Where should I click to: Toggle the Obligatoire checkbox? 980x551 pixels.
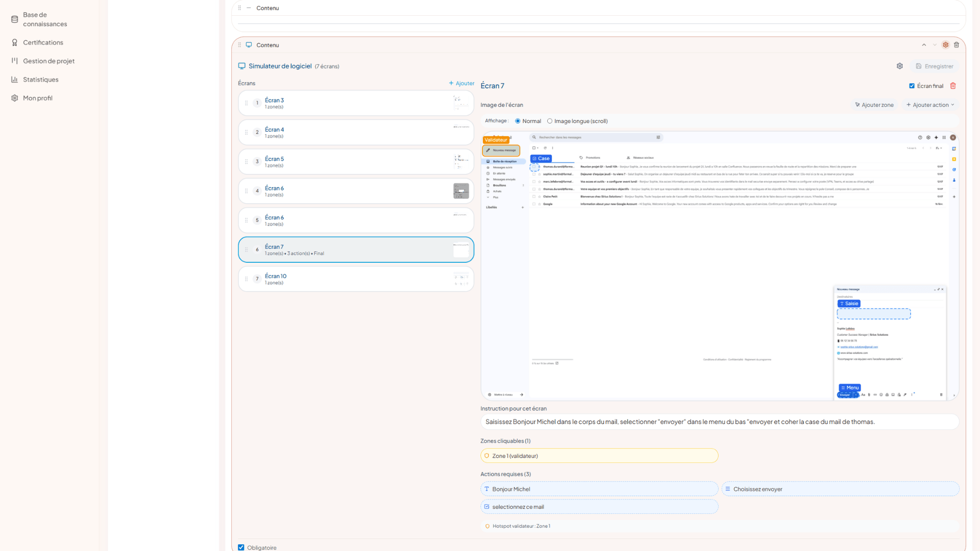(x=241, y=547)
